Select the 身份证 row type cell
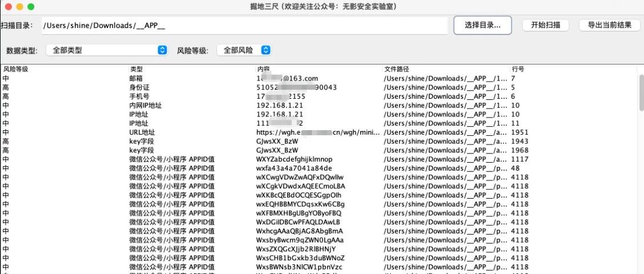The image size is (644, 274). (x=139, y=87)
